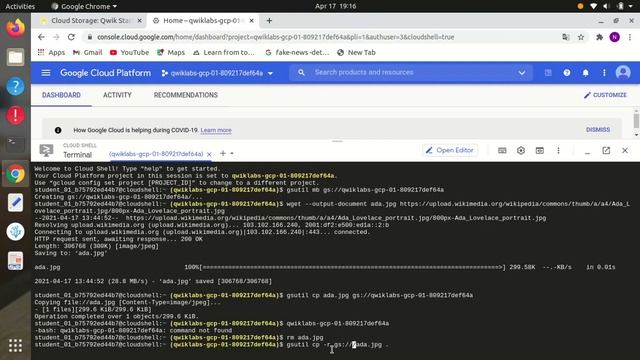Open the Chrome profile avatar N

(615, 37)
